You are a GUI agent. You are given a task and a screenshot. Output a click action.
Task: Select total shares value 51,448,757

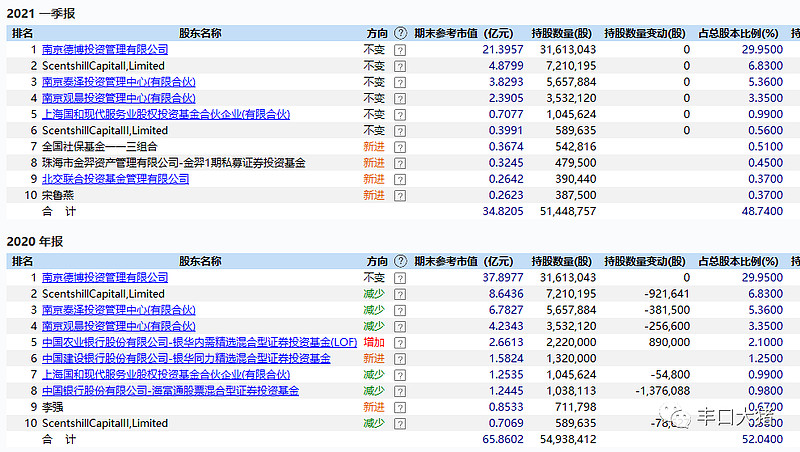pos(568,211)
